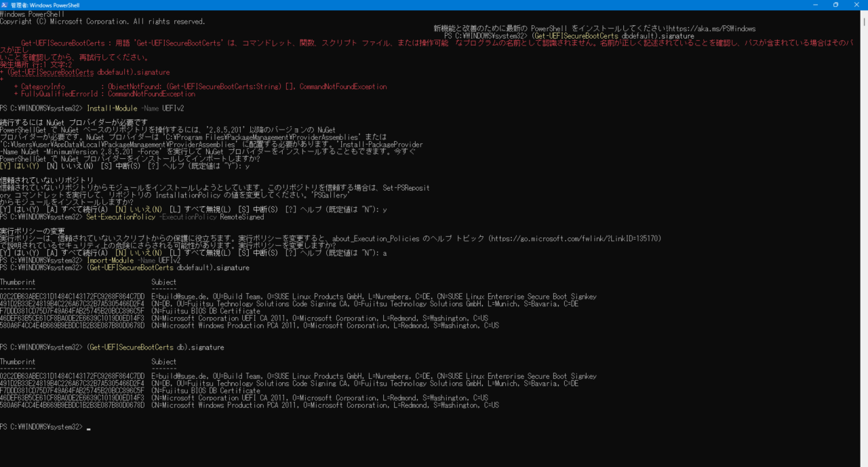Click the Subject header of the last table
Image resolution: width=868 pixels, height=467 pixels.
click(163, 362)
